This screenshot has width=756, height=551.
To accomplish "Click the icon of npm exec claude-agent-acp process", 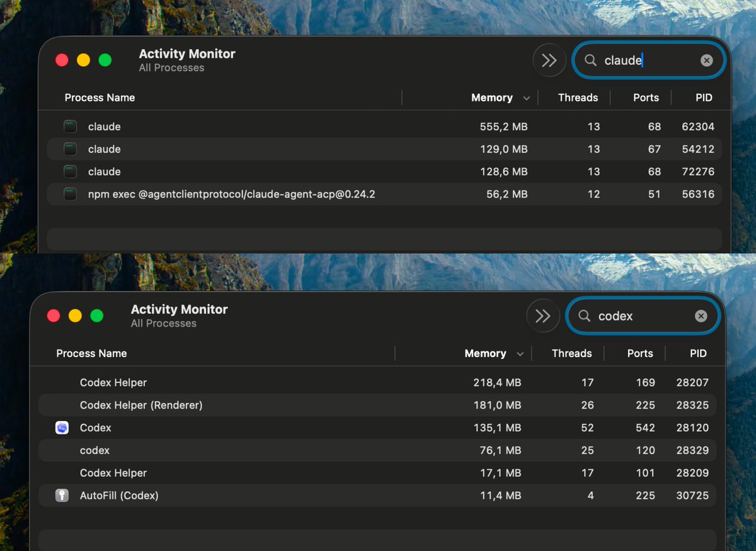I will click(x=70, y=194).
